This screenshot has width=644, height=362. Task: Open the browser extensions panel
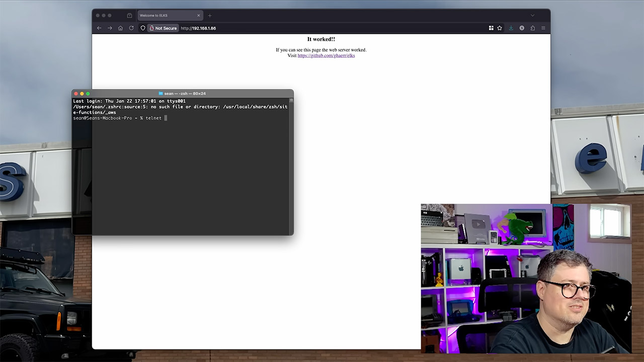pyautogui.click(x=534, y=28)
